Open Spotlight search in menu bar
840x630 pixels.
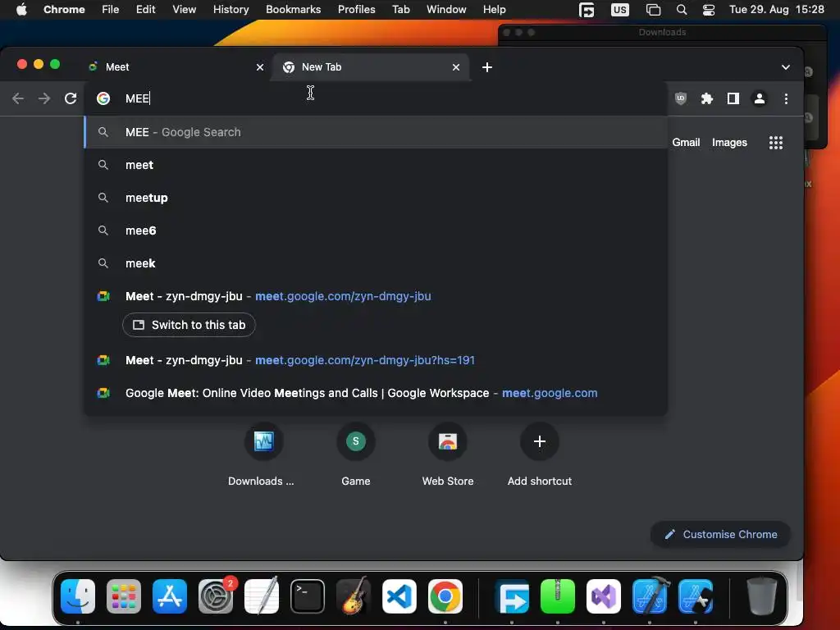click(x=682, y=10)
